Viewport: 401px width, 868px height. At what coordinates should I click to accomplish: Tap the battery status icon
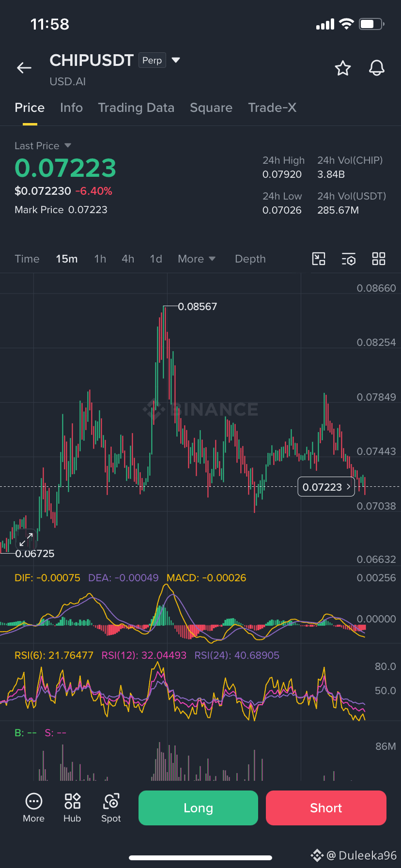[371, 24]
